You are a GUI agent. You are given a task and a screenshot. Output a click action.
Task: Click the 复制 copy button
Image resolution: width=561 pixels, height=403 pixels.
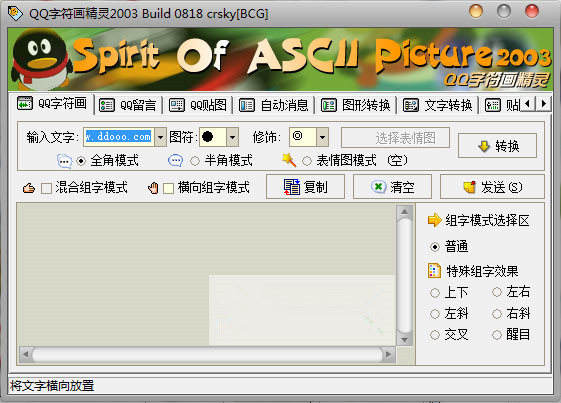pyautogui.click(x=305, y=187)
